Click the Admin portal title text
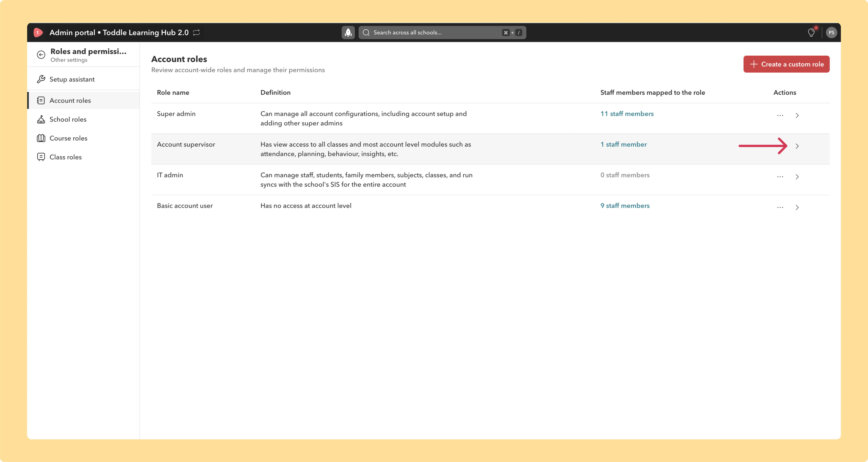 (x=119, y=32)
